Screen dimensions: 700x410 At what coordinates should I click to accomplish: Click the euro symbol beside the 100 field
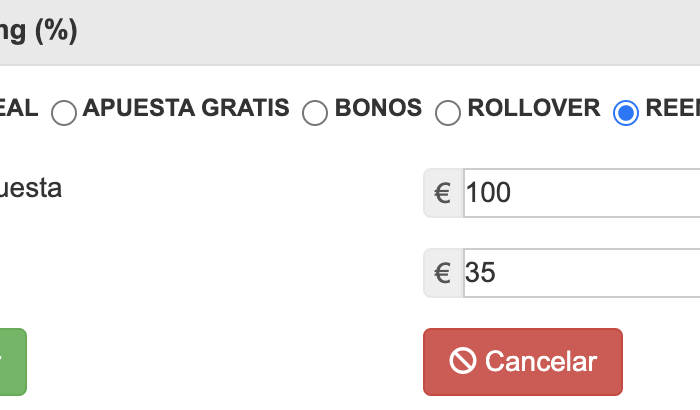442,193
